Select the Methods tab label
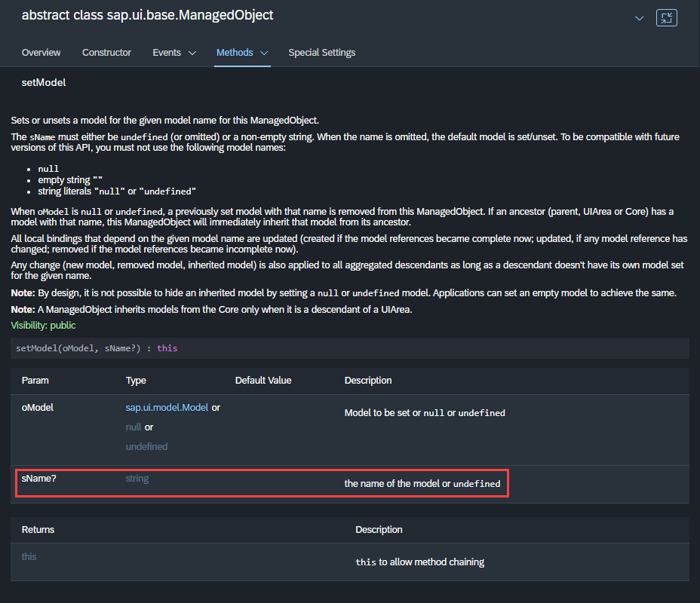Screen dimensions: 700x603 235,53
